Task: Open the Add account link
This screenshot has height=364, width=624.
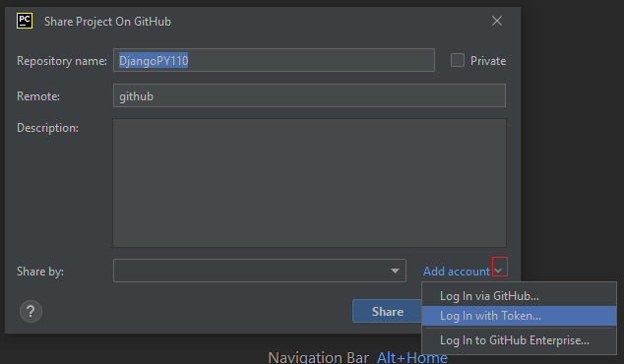Action: coord(457,272)
